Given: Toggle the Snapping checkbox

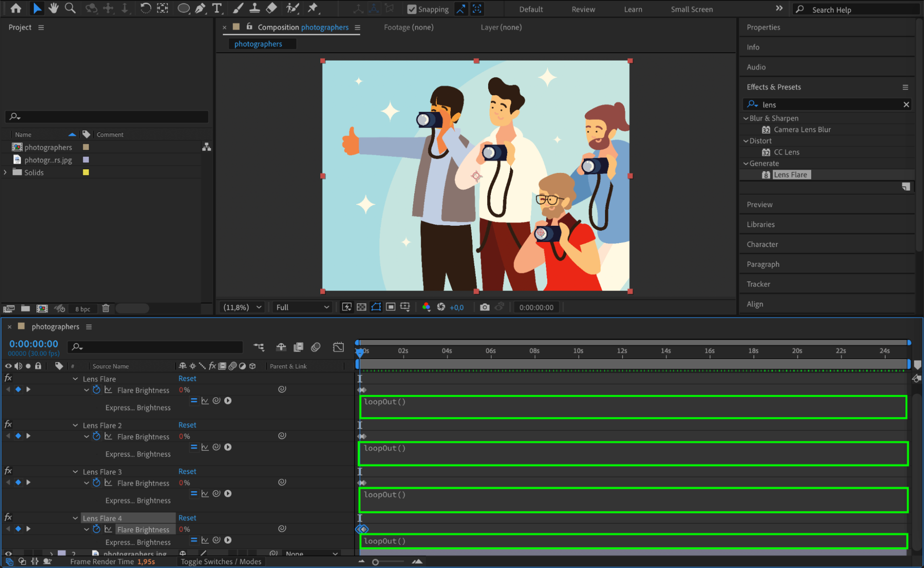Looking at the screenshot, I should 411,9.
